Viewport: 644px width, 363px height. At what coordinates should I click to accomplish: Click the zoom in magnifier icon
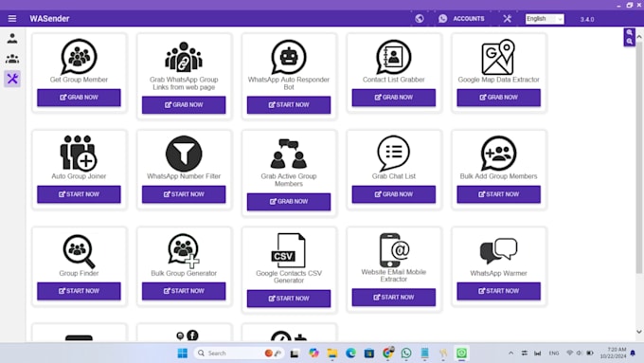click(x=629, y=32)
